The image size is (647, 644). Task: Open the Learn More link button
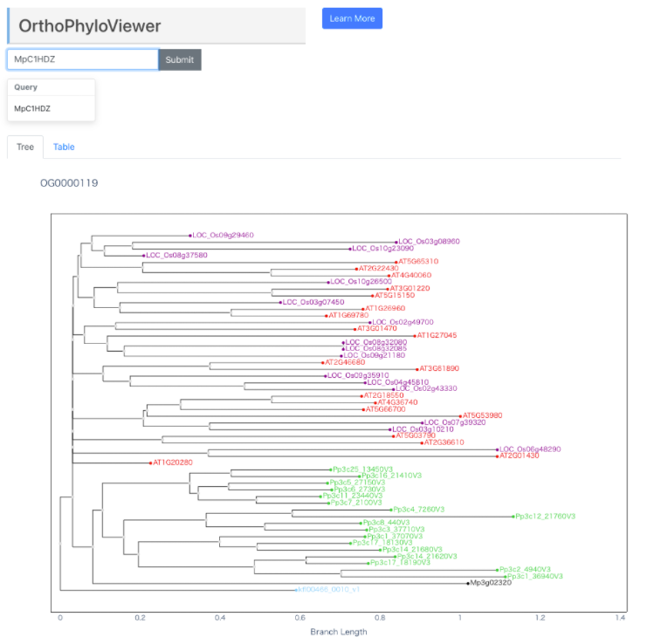pyautogui.click(x=352, y=18)
